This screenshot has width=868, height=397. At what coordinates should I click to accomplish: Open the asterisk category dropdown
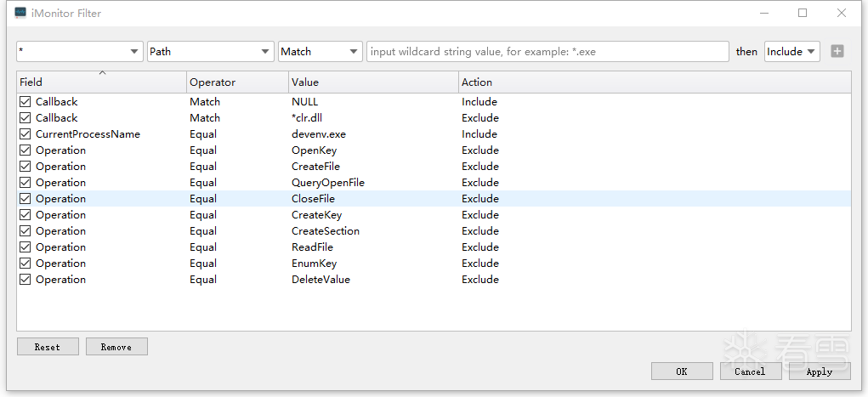click(79, 52)
